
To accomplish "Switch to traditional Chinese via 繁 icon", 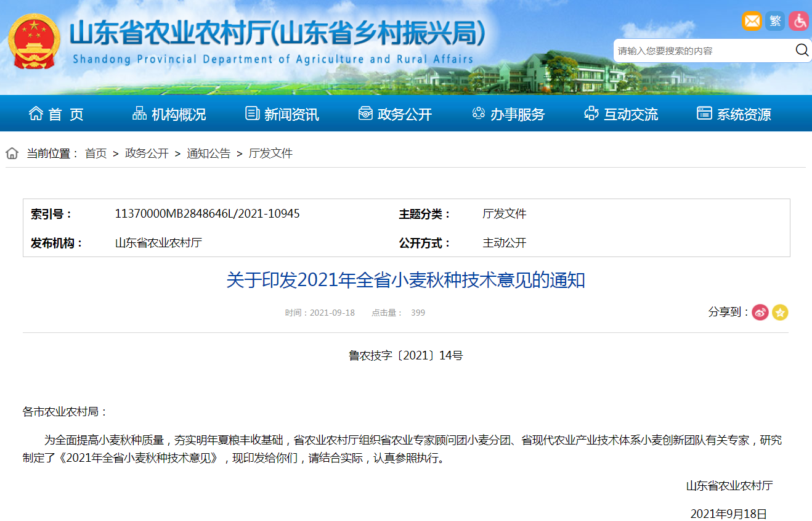I will pos(776,21).
